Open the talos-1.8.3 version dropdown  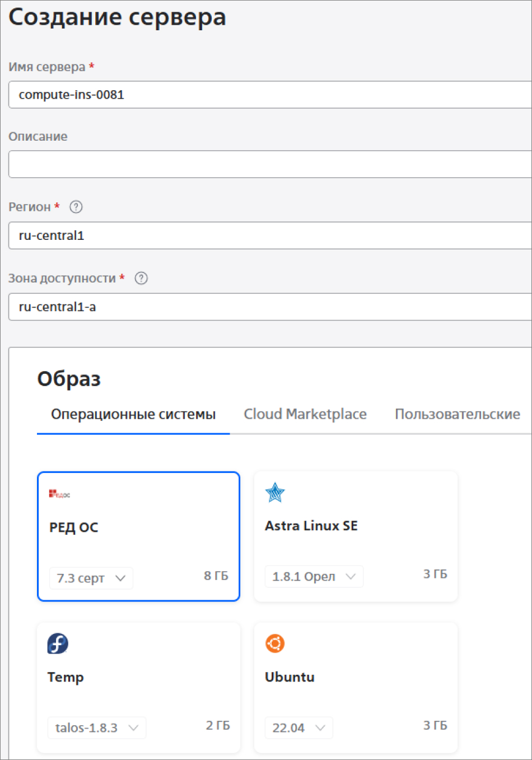96,727
